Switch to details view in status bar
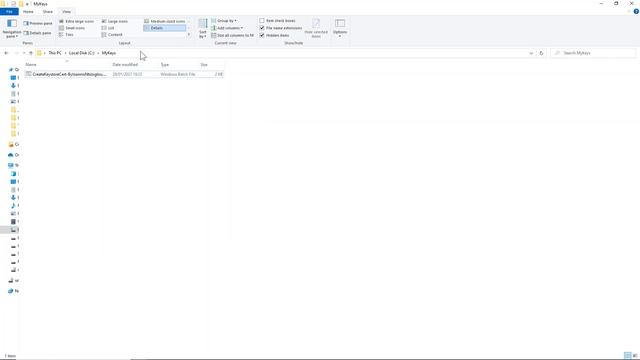Image resolution: width=640 pixels, height=360 pixels. pyautogui.click(x=628, y=356)
